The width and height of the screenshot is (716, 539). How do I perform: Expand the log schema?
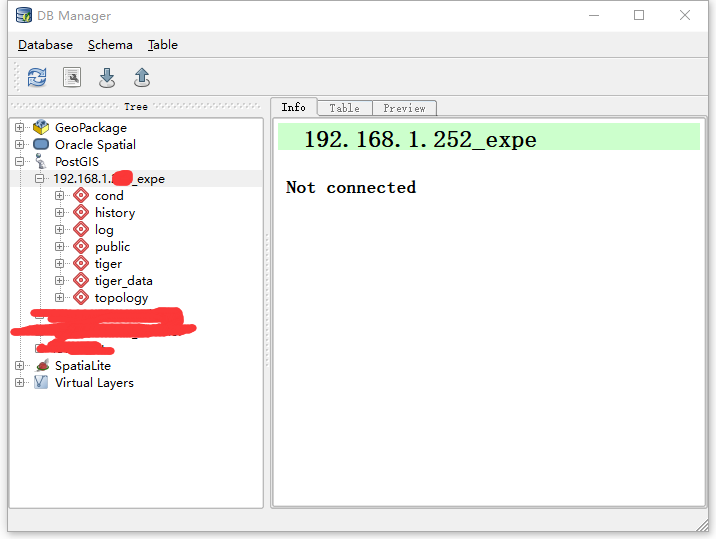tap(59, 229)
